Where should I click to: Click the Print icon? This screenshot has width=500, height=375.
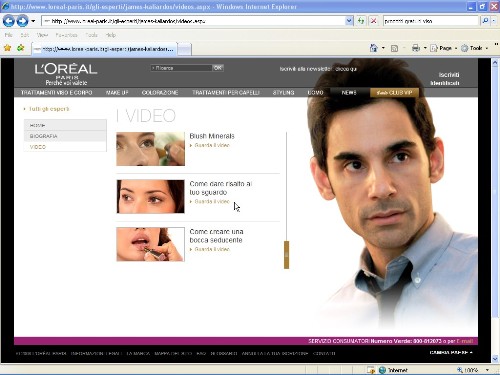[416, 48]
